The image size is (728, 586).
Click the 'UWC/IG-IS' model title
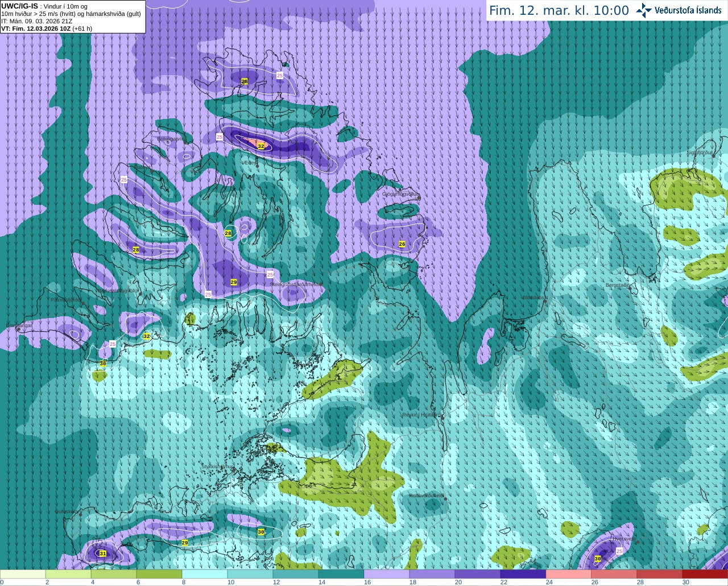click(x=19, y=6)
